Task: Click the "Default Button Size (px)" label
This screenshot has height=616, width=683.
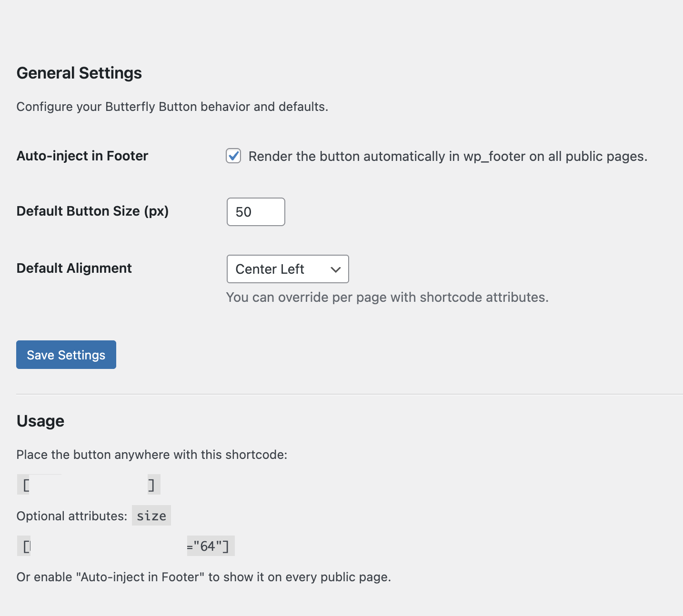Action: click(92, 211)
